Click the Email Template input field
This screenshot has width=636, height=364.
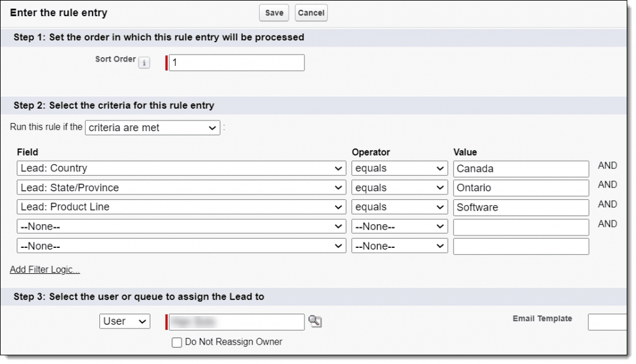click(609, 322)
